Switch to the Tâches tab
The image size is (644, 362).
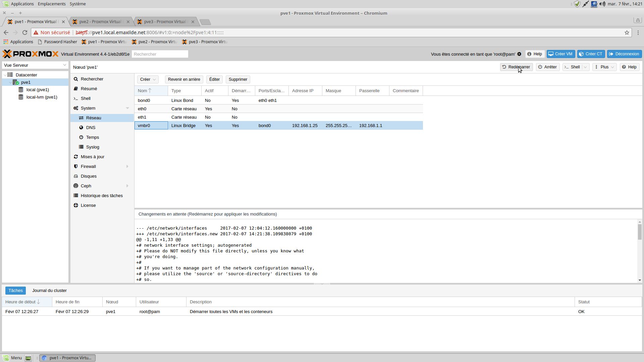click(16, 291)
